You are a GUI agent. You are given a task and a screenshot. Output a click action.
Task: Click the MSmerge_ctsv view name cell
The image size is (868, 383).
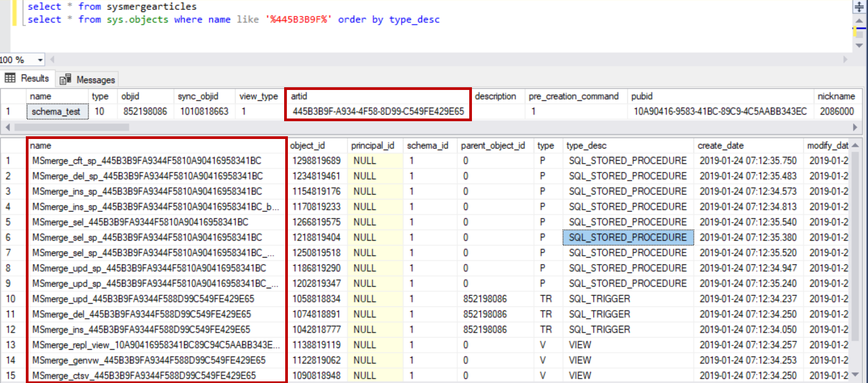click(x=144, y=375)
